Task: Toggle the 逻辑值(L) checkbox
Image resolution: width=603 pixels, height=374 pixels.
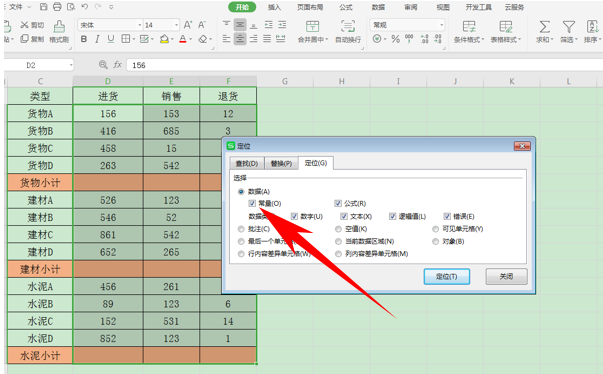Action: (x=392, y=216)
